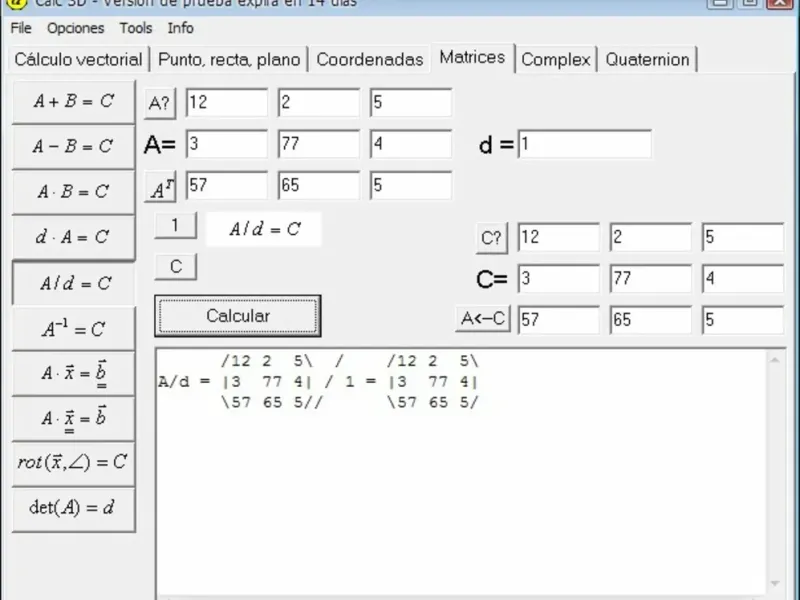Screen dimensions: 800x600
Task: Switch to the Complex tab
Action: point(556,60)
